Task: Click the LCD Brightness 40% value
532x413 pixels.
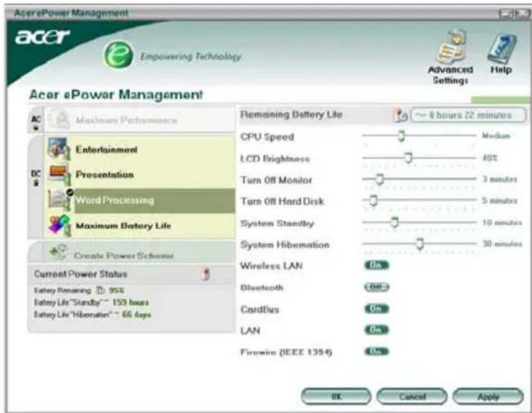Action: pos(490,158)
